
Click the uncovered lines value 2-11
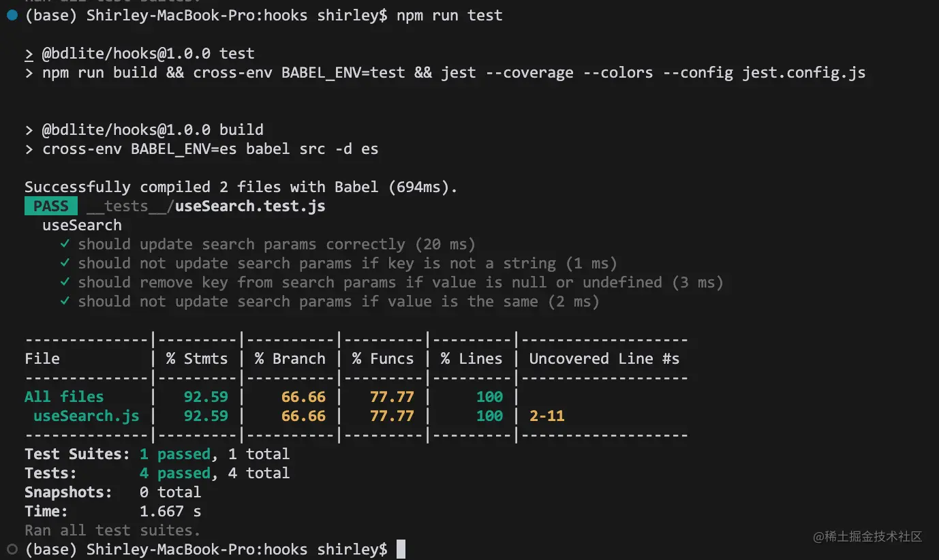[547, 416]
